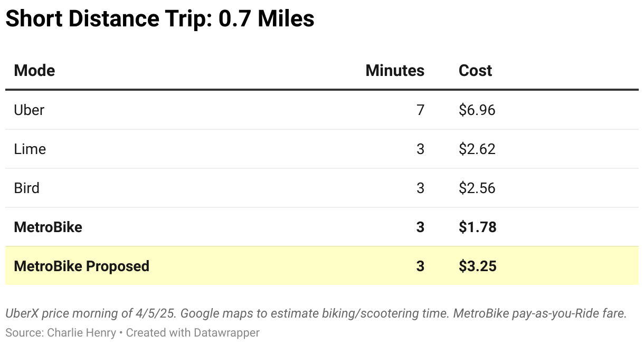Click the Cost column header
The width and height of the screenshot is (644, 345).
click(x=475, y=71)
